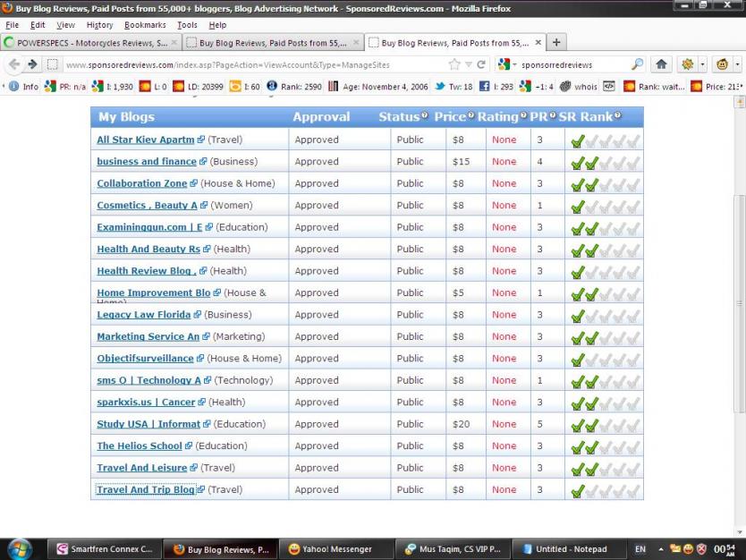Open the Bookmarks menu

[145, 25]
